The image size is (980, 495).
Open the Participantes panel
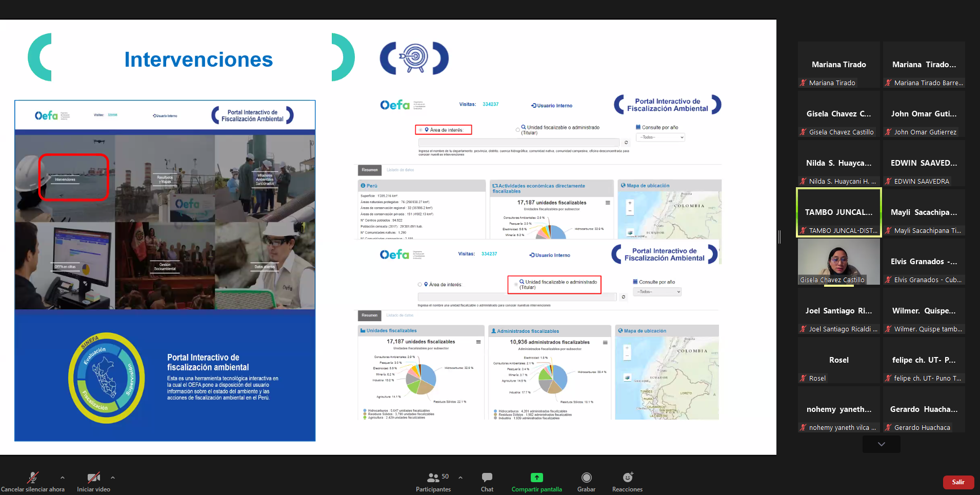point(433,482)
